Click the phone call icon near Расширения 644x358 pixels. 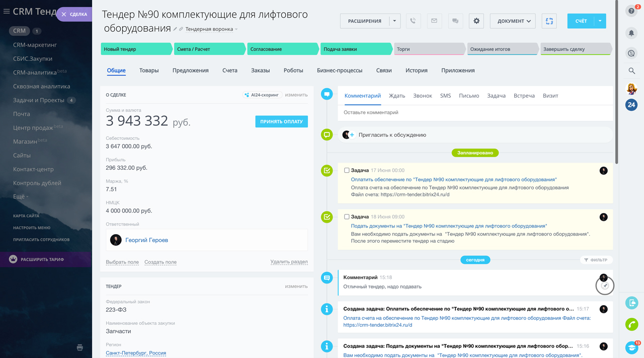pyautogui.click(x=413, y=21)
